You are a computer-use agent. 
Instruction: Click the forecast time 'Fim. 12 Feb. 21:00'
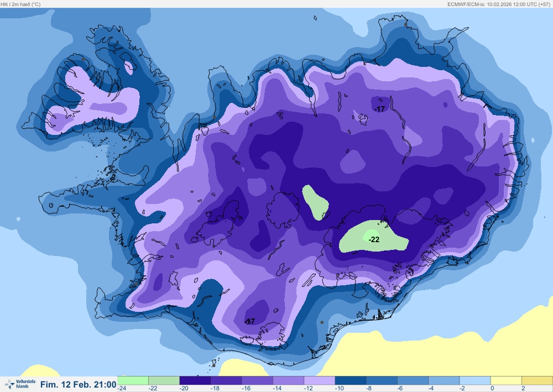(79, 385)
